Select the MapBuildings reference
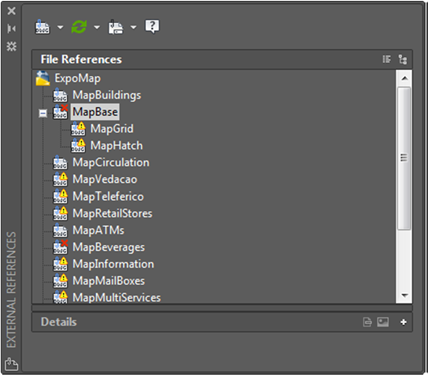 click(x=107, y=95)
